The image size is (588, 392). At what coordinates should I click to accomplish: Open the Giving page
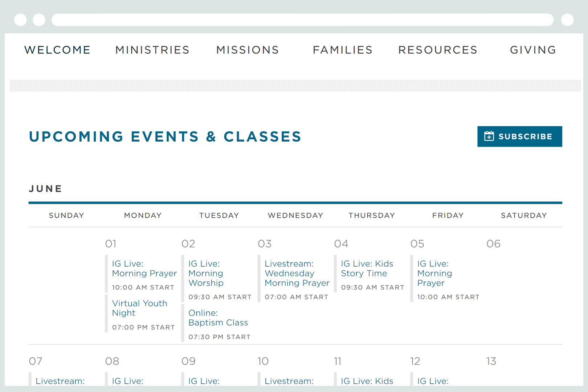[533, 50]
